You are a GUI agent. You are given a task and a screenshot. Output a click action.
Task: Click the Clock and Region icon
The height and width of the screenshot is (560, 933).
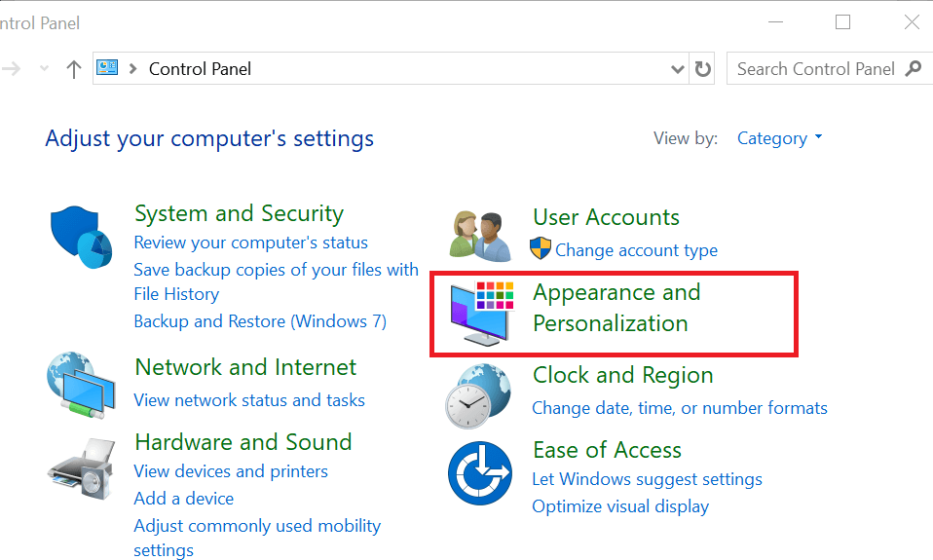click(x=477, y=395)
